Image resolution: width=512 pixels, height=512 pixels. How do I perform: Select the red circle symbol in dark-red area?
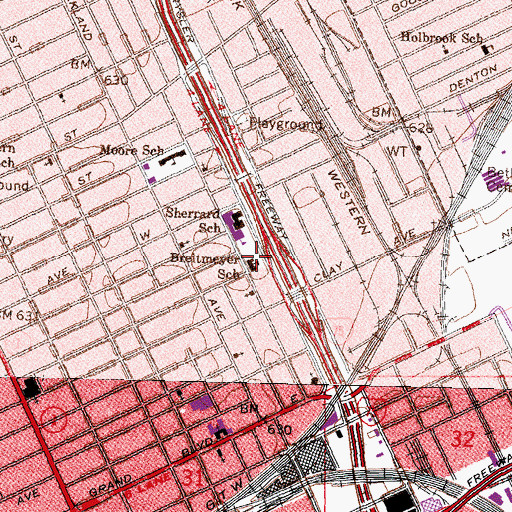(x=53, y=419)
